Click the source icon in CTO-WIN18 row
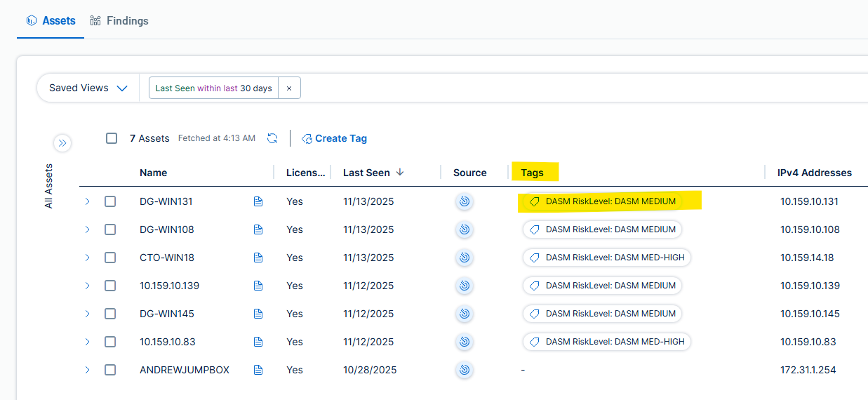The image size is (868, 400). tap(463, 258)
